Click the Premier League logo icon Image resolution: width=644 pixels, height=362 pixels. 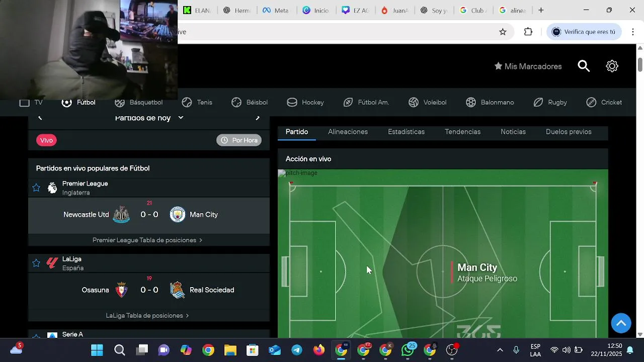pos(52,188)
